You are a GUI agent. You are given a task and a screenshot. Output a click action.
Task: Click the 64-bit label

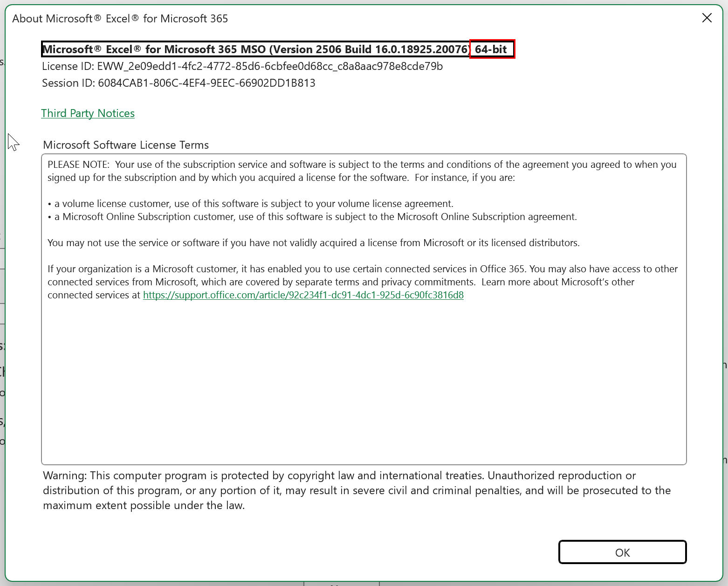pyautogui.click(x=491, y=49)
